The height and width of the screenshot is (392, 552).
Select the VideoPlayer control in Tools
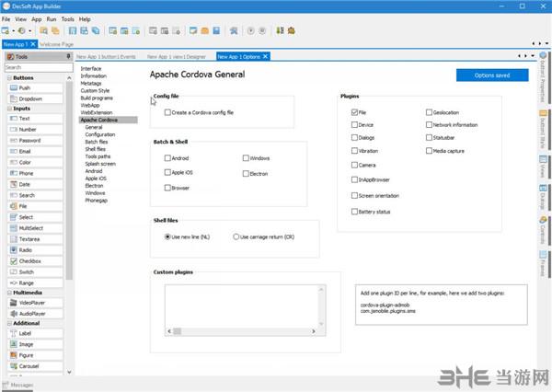click(x=32, y=302)
